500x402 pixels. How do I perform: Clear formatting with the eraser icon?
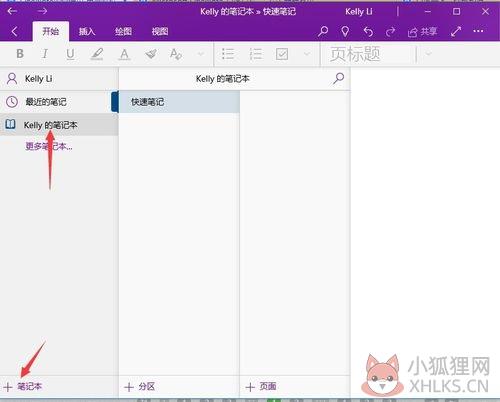click(x=151, y=54)
